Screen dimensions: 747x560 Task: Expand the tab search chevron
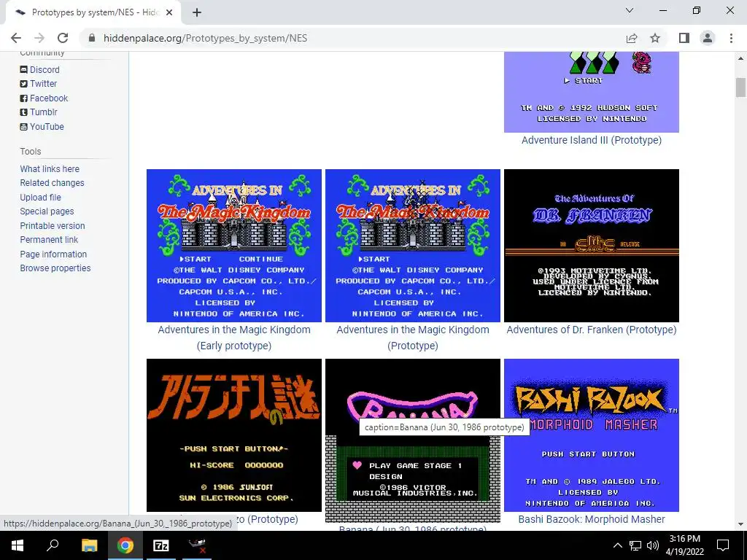pyautogui.click(x=630, y=10)
